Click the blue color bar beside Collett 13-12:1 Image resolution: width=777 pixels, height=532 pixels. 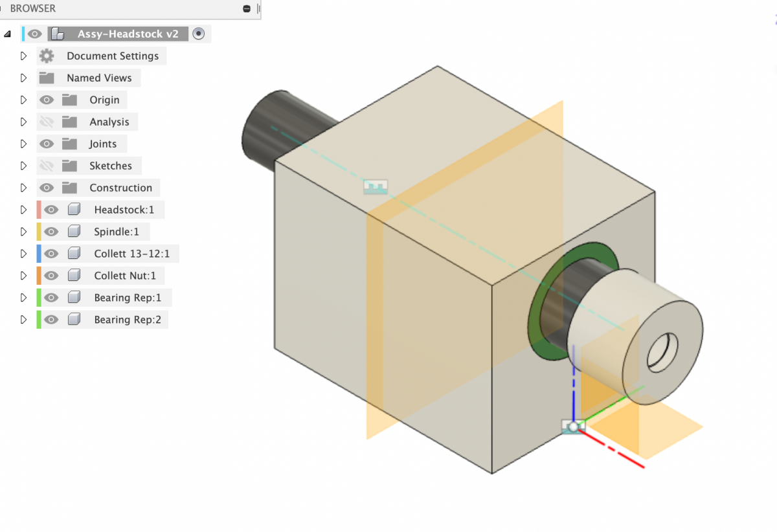tap(39, 254)
